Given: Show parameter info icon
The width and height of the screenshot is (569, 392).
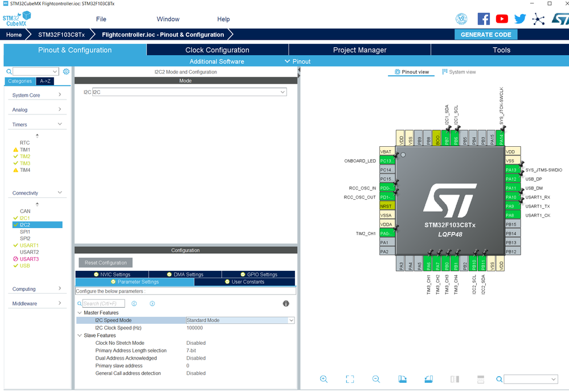Looking at the screenshot, I should coord(286,303).
